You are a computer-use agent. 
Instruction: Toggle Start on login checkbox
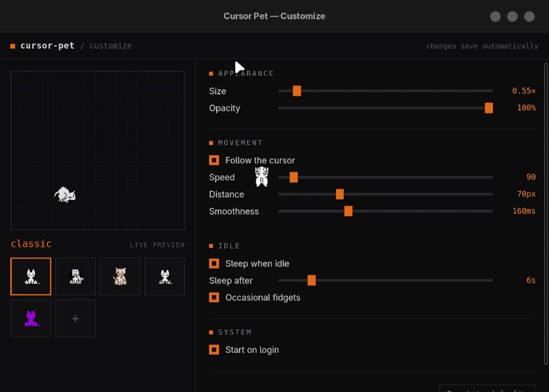[214, 350]
